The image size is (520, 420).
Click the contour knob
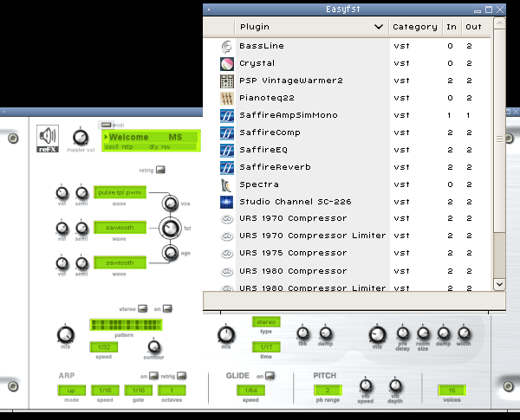click(x=153, y=346)
